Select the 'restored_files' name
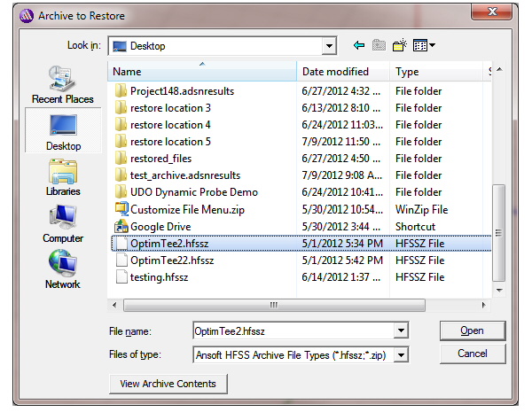532x412 pixels. pyautogui.click(x=160, y=159)
